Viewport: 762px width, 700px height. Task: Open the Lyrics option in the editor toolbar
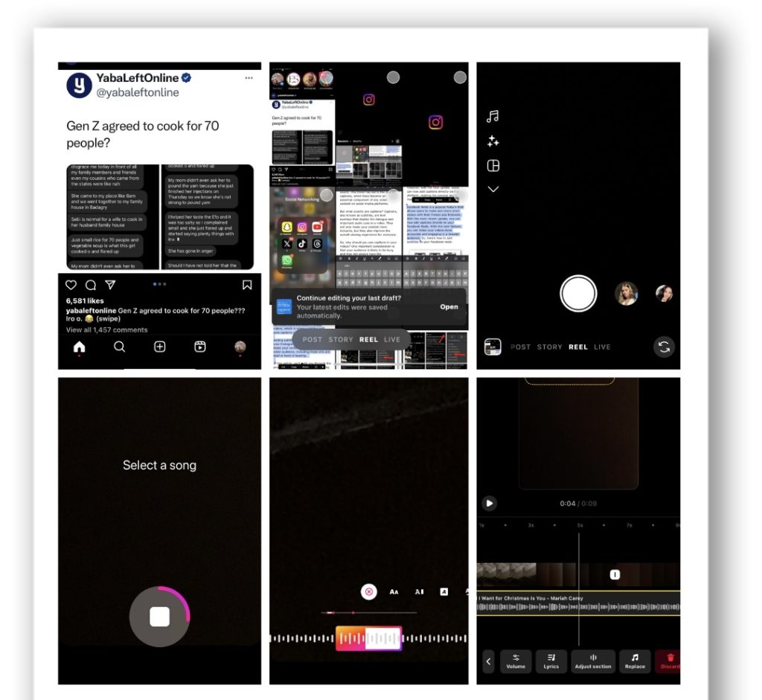click(551, 661)
